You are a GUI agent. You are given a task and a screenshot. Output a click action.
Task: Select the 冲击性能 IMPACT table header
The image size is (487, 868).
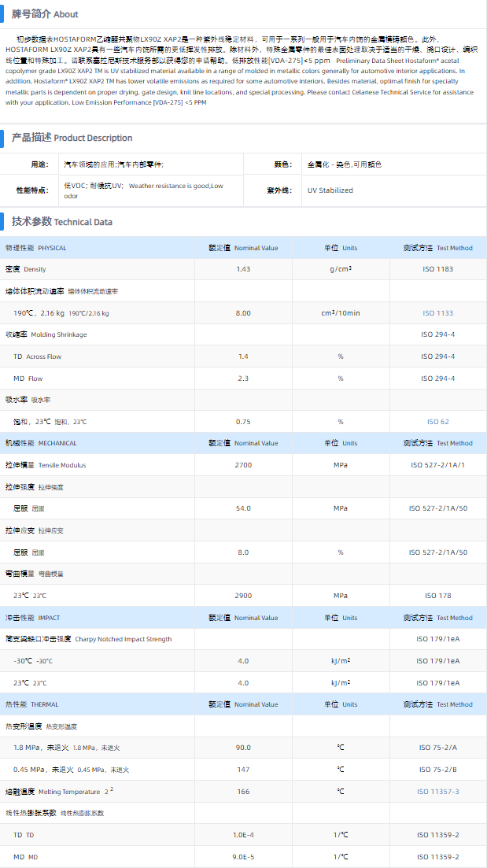click(32, 618)
